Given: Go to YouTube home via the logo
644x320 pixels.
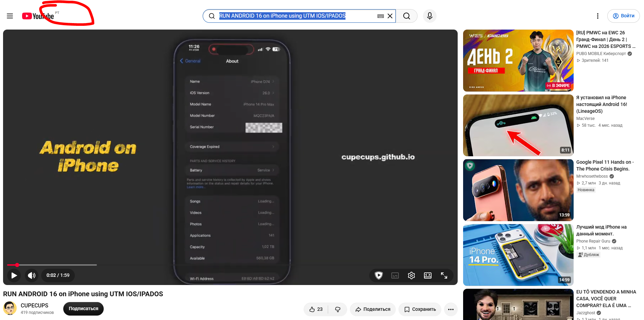Looking at the screenshot, I should 38,16.
